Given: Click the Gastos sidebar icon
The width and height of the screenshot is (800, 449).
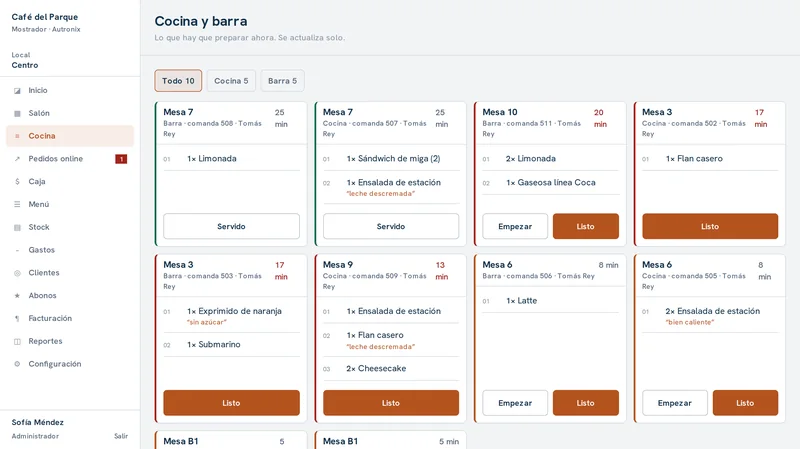Looking at the screenshot, I should (x=17, y=250).
